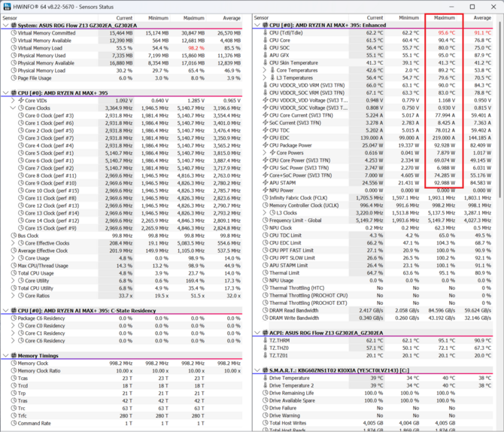Screen dimensions: 504x432
Task: Click the chip icon of the Memory Timings header
Action: (14, 356)
